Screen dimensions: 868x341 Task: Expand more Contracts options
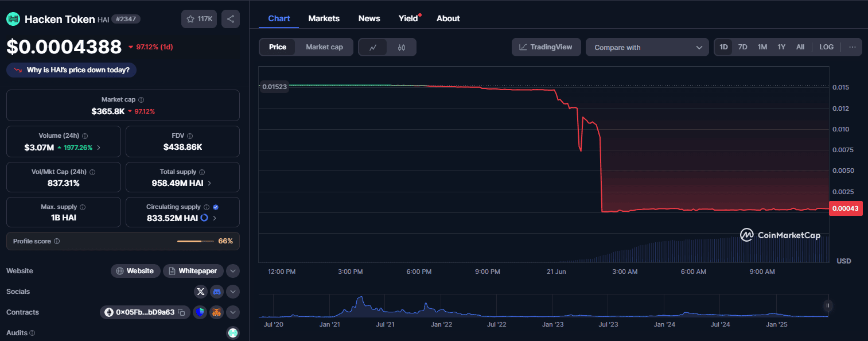pos(233,312)
